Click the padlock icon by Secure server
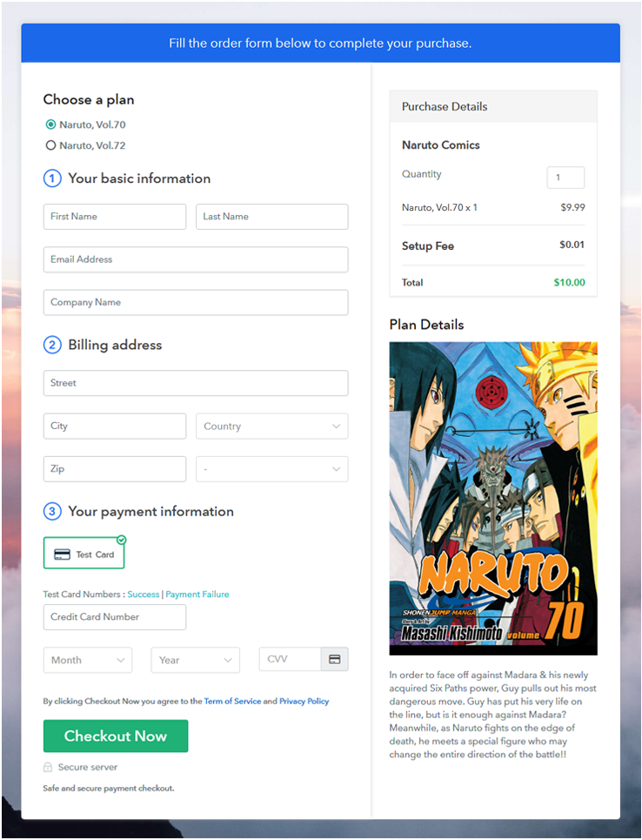This screenshot has width=642, height=840. 48,767
